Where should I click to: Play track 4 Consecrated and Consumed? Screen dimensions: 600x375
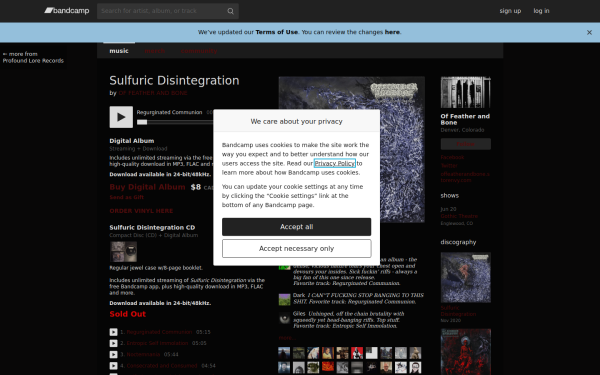pos(113,366)
